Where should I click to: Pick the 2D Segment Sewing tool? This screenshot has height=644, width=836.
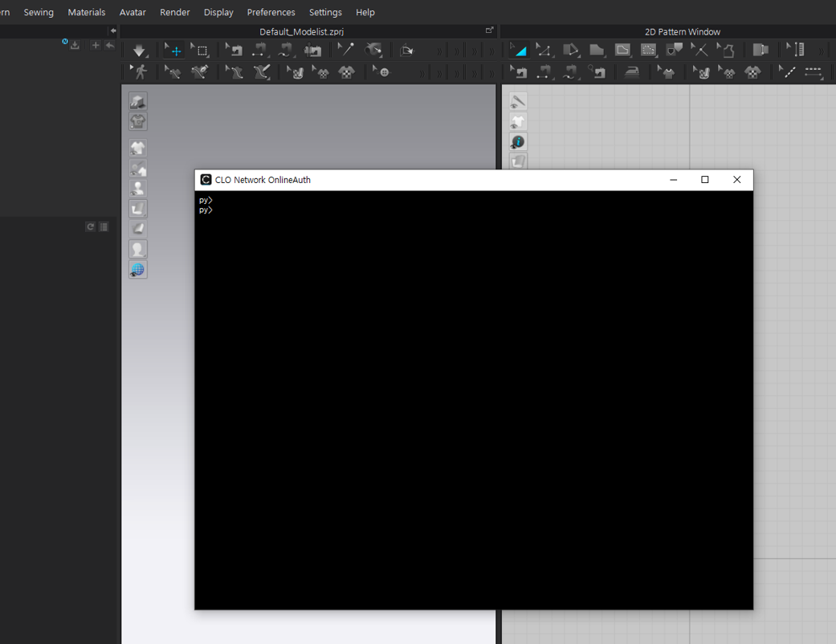(544, 71)
